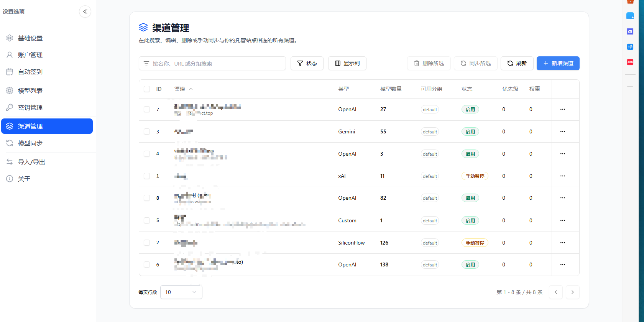Image resolution: width=644 pixels, height=322 pixels.
Task: Open row actions for the Custom channel
Action: tap(562, 220)
